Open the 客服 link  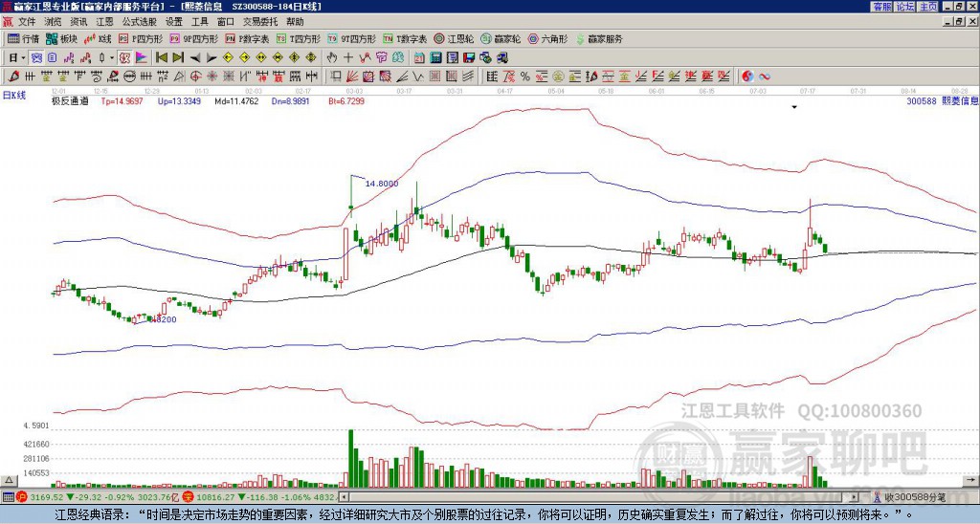click(x=881, y=7)
